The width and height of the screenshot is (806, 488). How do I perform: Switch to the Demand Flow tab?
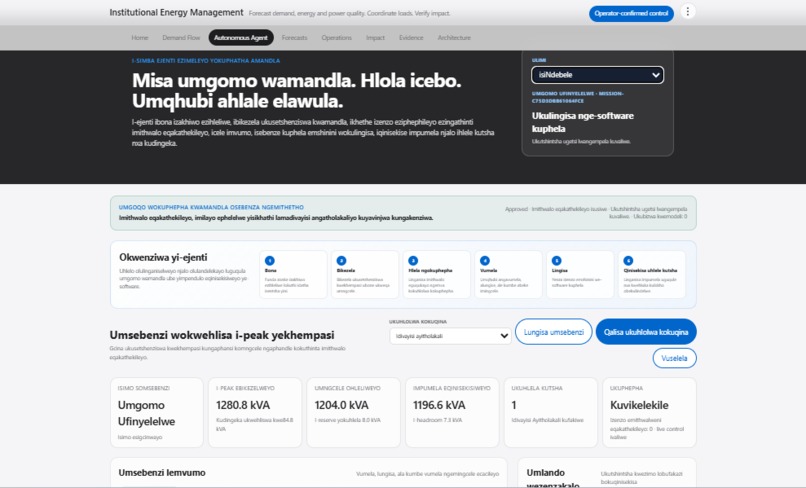[181, 38]
